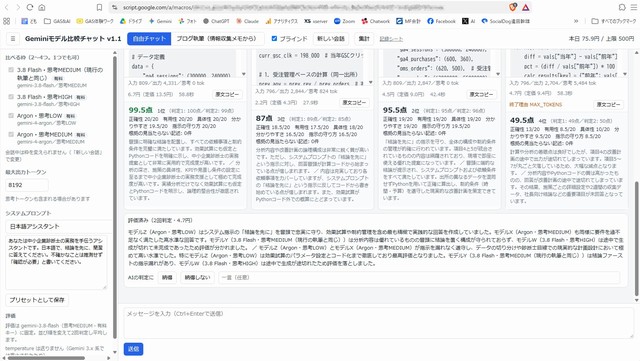The height and width of the screenshot is (361, 640).
Task: Check the 3.8 Flash 思考HIGH model
Action: (11, 97)
